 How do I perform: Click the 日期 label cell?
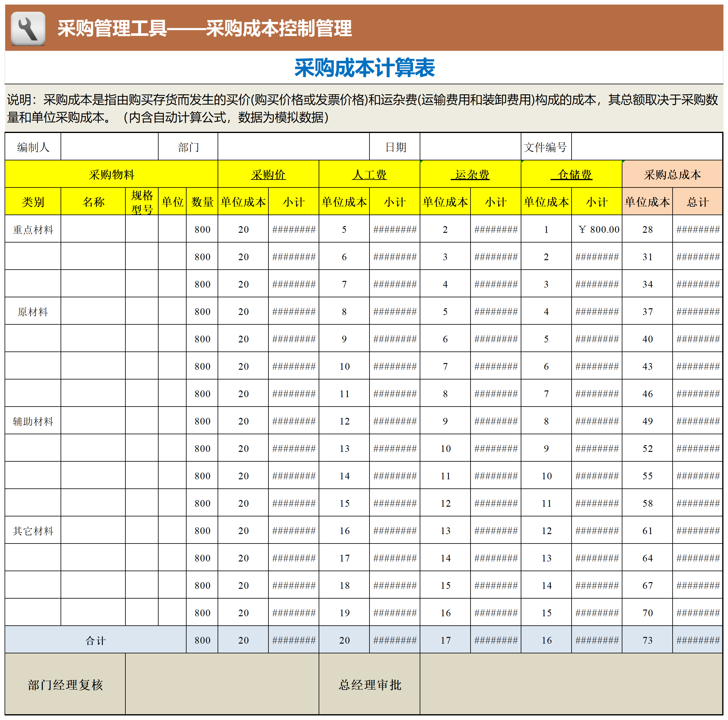point(395,147)
